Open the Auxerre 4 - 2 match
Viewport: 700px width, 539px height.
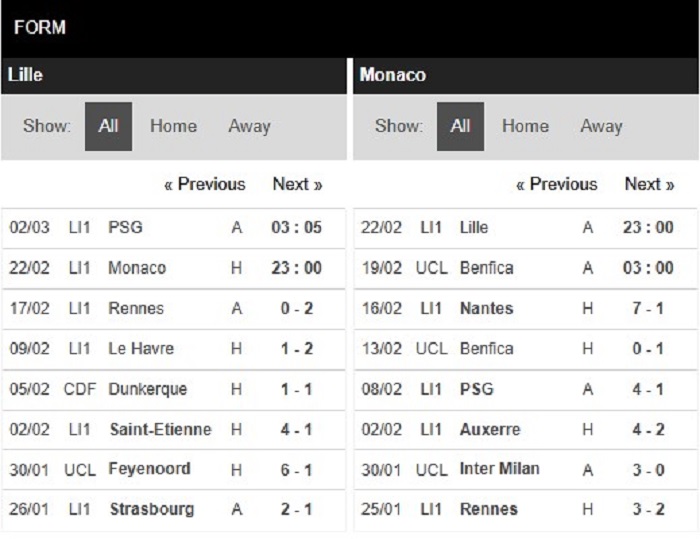tap(525, 430)
